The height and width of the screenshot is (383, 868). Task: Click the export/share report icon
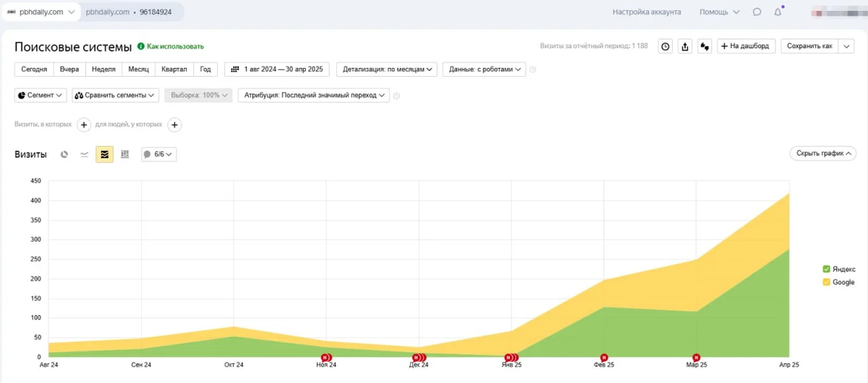(x=685, y=46)
